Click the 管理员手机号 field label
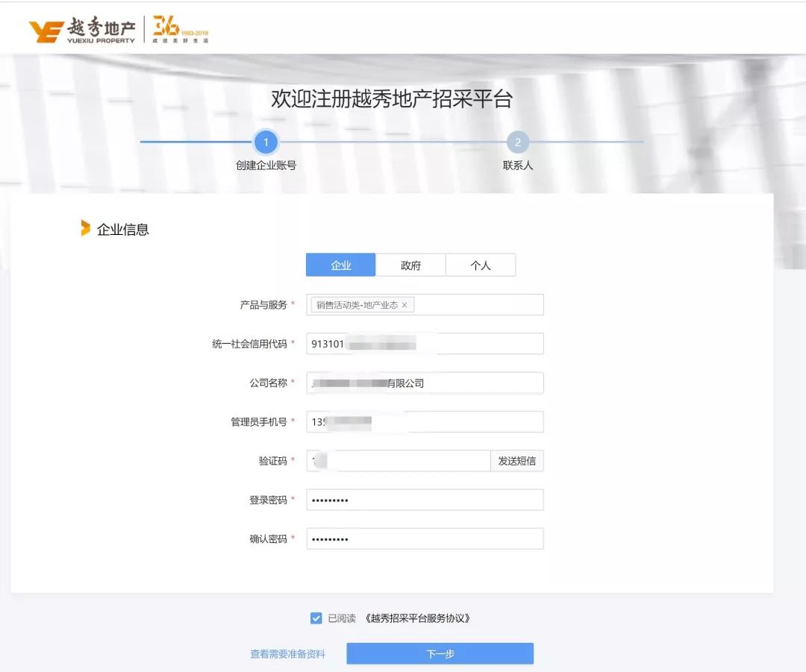 click(258, 422)
